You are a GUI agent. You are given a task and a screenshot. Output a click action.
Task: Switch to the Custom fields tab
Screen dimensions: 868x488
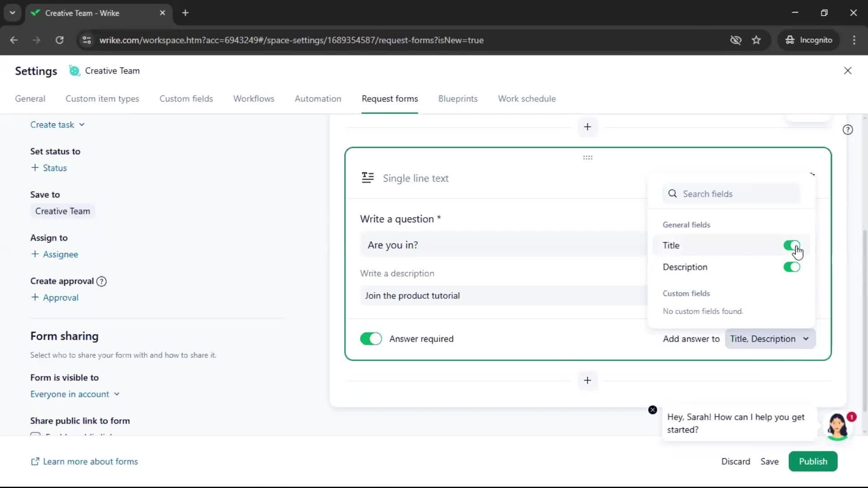186,99
